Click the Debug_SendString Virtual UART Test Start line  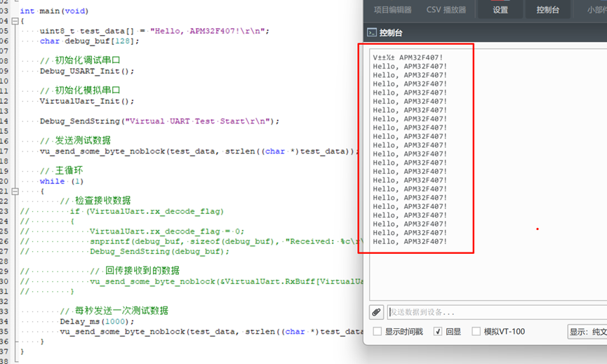(159, 121)
